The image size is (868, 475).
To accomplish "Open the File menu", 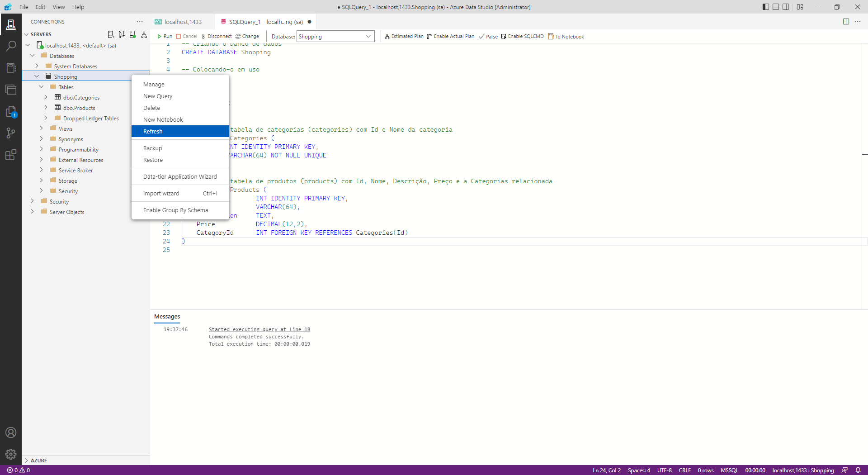I will (24, 7).
